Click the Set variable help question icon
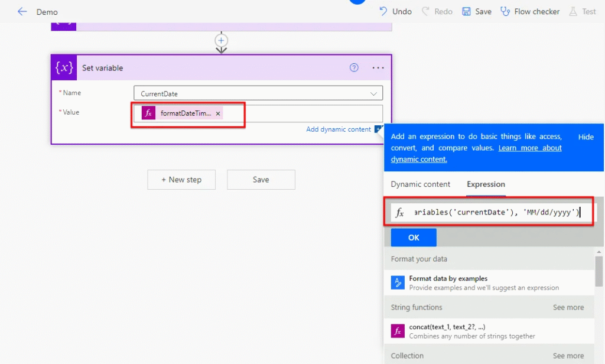The width and height of the screenshot is (605, 364). (x=354, y=67)
